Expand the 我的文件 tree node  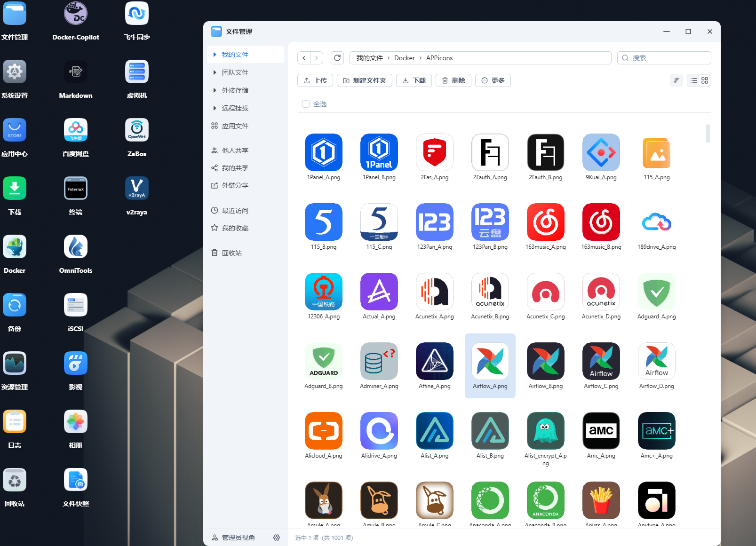tap(215, 55)
